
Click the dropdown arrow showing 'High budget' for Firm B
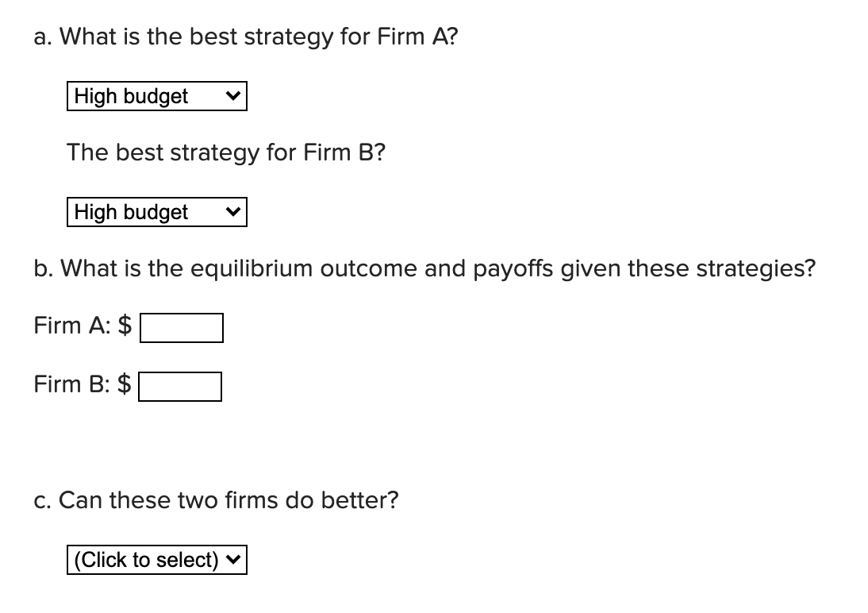click(232, 211)
